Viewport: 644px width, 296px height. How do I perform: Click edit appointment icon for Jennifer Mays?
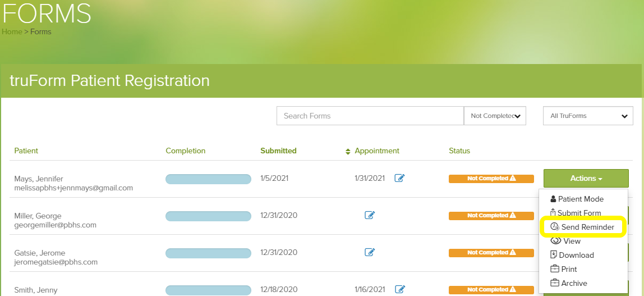[x=399, y=178]
